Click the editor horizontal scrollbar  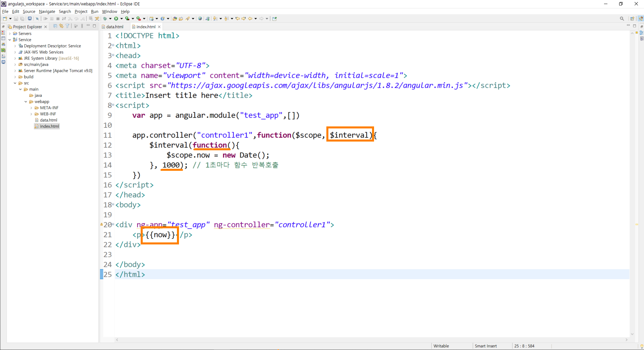tap(371, 340)
